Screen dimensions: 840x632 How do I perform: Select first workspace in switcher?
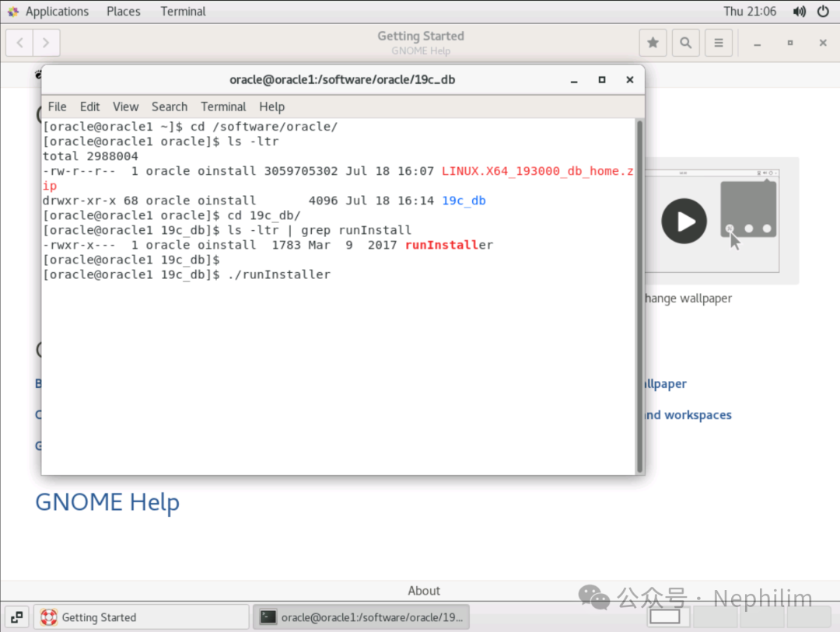tap(665, 616)
